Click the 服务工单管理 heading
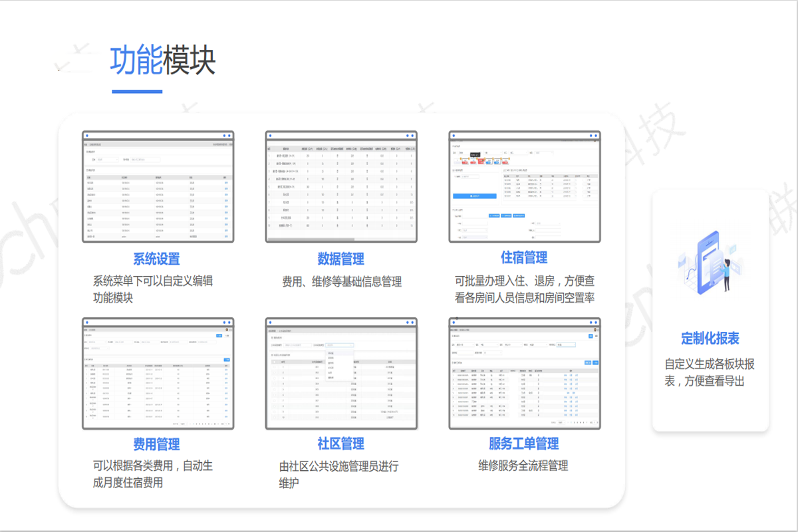Viewport: 798px width, 532px height. (x=524, y=444)
